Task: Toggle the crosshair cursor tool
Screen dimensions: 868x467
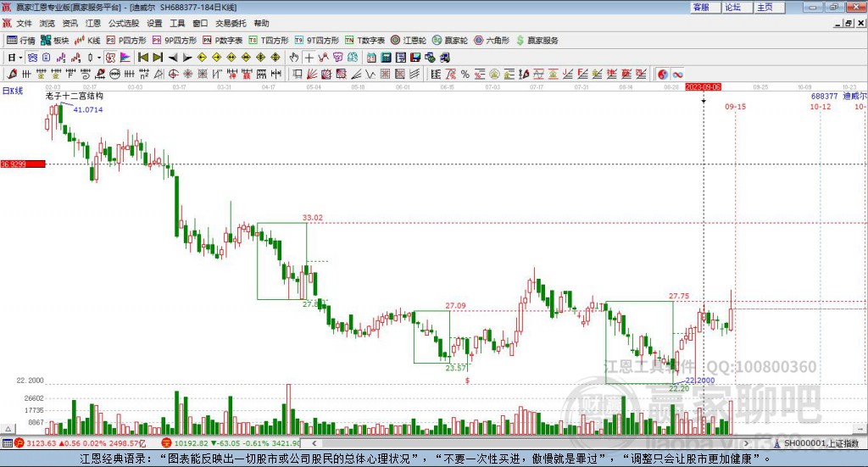Action: 309,58
